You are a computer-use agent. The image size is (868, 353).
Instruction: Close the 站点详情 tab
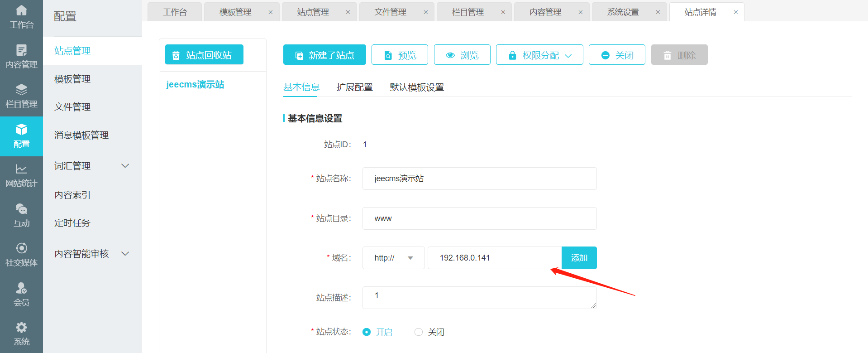pyautogui.click(x=736, y=12)
